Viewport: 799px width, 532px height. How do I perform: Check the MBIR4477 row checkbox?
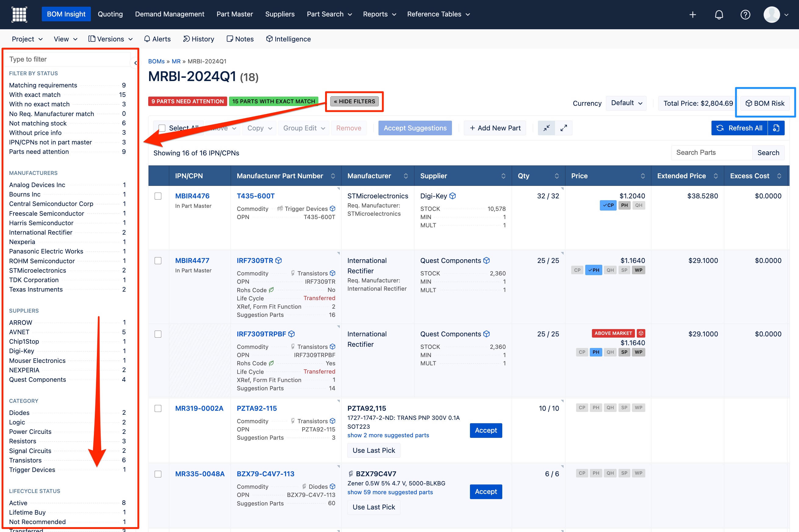pyautogui.click(x=158, y=261)
